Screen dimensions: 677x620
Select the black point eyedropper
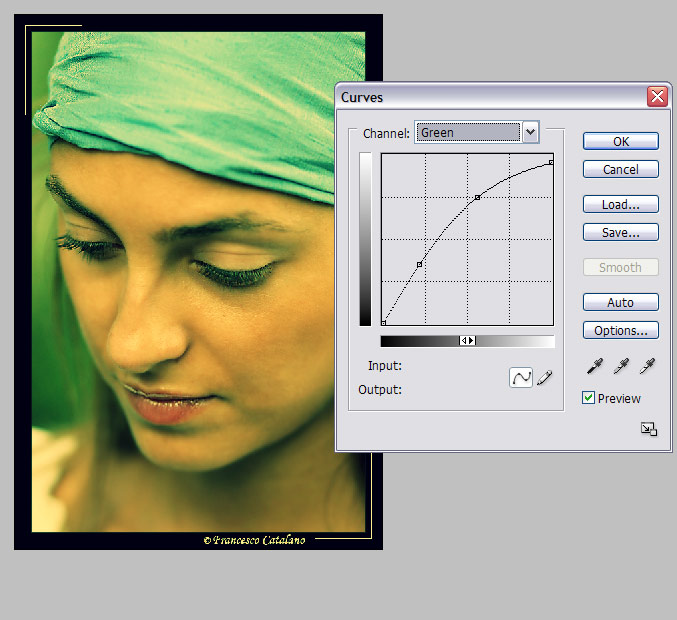point(593,367)
